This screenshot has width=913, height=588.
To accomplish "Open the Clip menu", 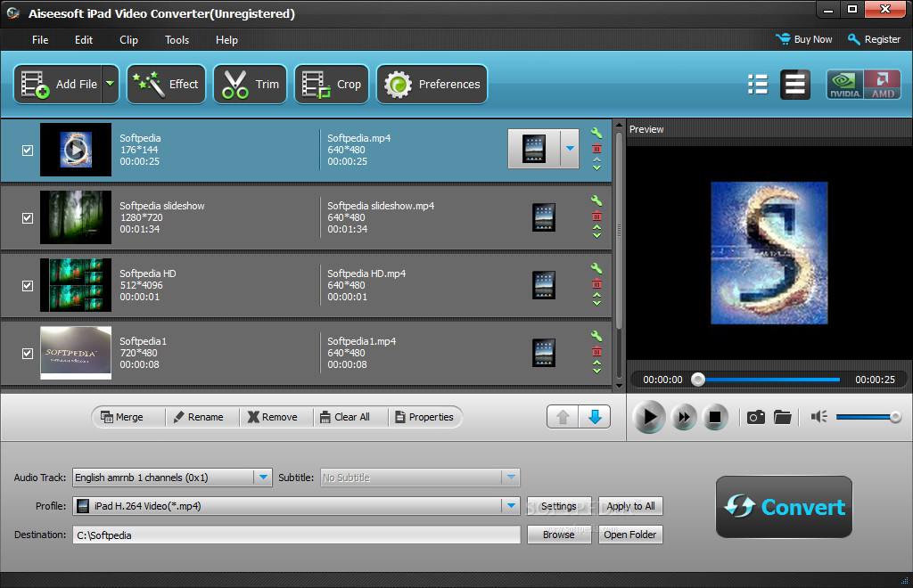I will (128, 39).
